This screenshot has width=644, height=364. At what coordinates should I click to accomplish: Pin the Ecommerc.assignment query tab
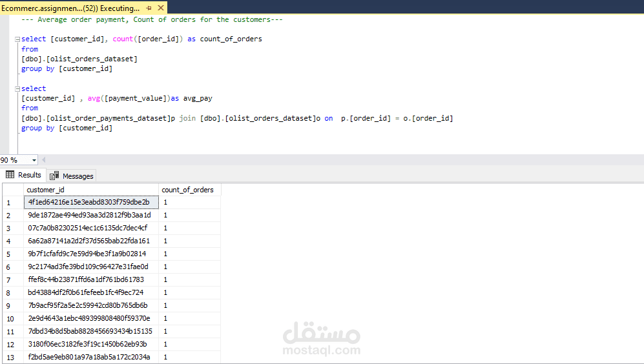pos(149,8)
